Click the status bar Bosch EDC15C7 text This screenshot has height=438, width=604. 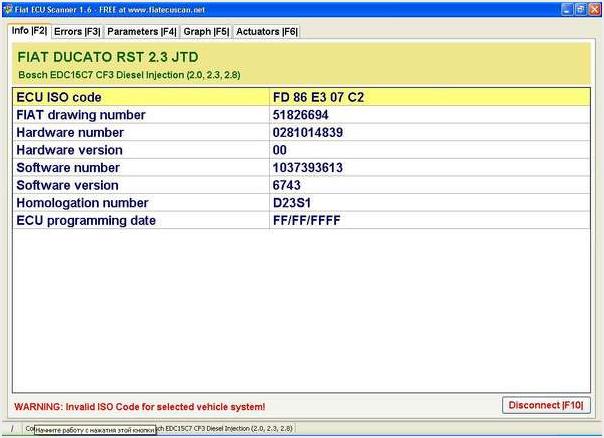pos(225,428)
